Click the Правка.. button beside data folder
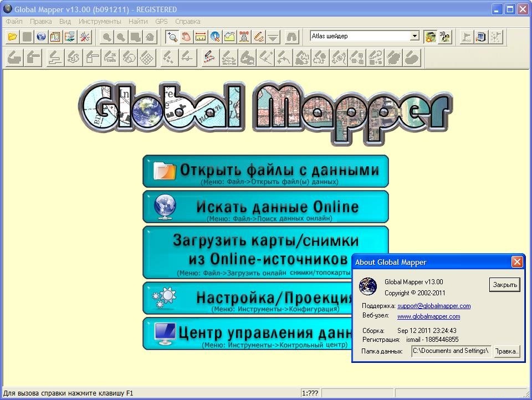This screenshot has width=532, height=400. coord(507,351)
